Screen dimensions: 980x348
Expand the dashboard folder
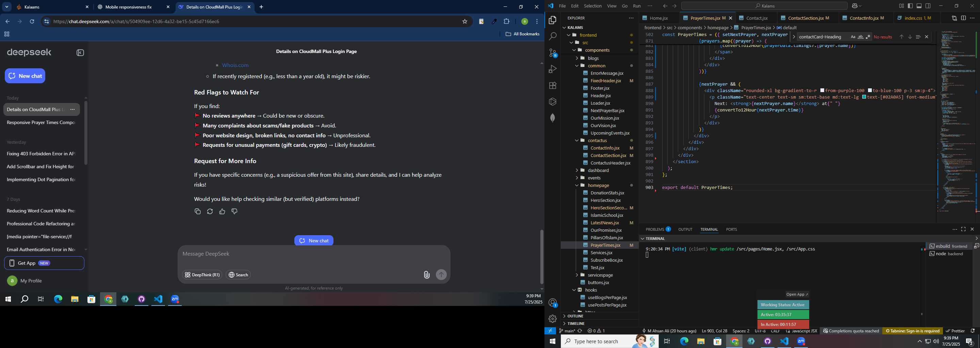point(577,171)
